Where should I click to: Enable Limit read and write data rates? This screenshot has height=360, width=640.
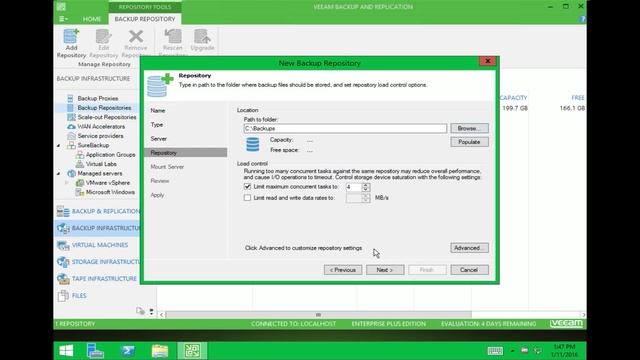click(x=247, y=198)
